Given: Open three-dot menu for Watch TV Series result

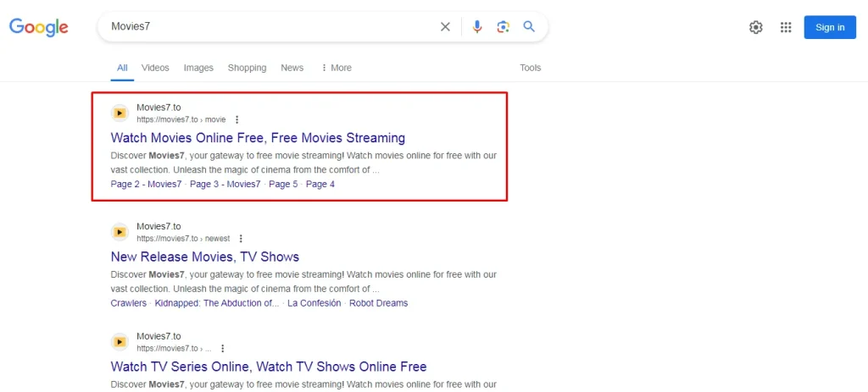Looking at the screenshot, I should click(x=223, y=349).
